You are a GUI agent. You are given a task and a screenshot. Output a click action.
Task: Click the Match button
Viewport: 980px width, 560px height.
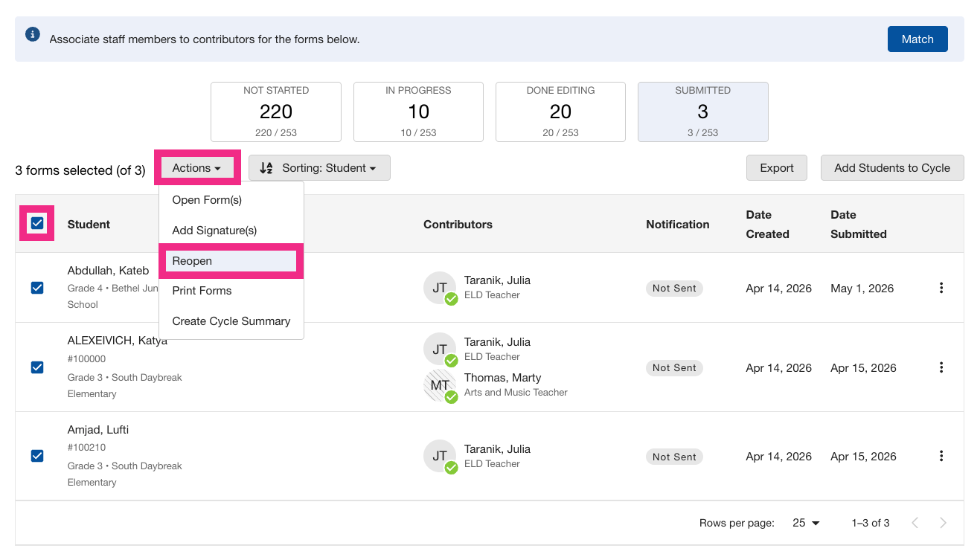click(917, 39)
